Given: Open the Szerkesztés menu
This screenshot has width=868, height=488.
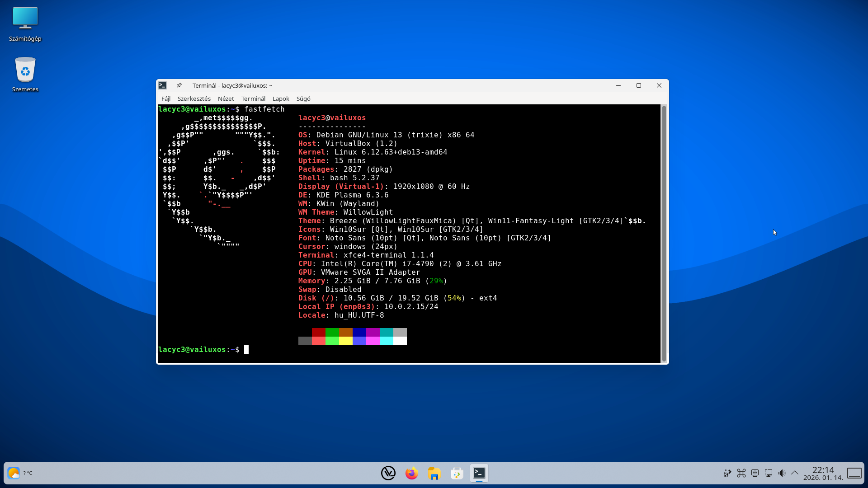Looking at the screenshot, I should tap(194, 99).
